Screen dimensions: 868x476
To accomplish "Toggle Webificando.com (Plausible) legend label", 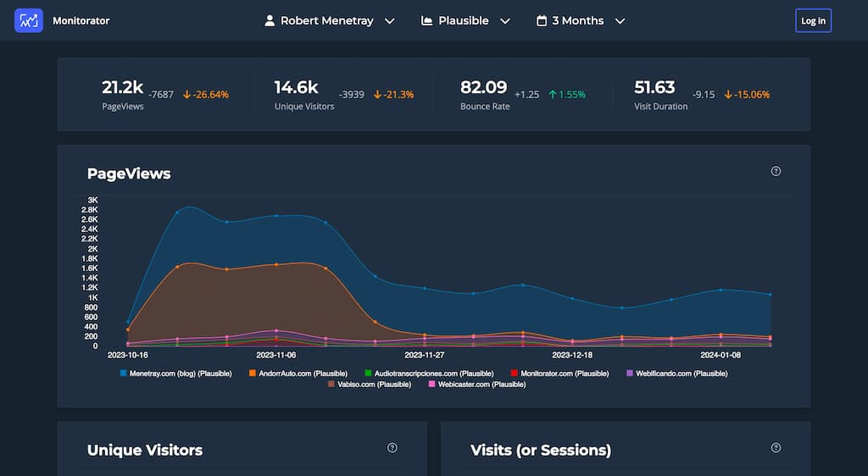I will (682, 374).
